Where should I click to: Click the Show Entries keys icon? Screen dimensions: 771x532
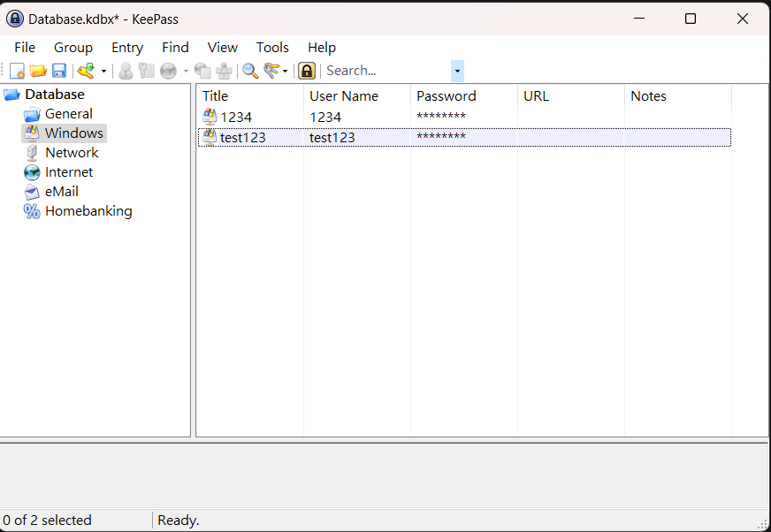coord(271,71)
